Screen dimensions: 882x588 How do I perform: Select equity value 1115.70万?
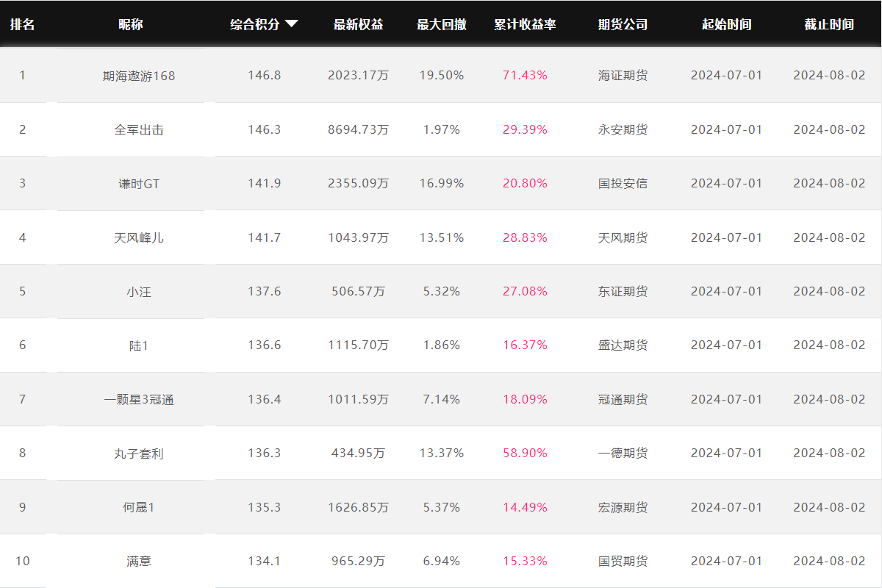(x=358, y=345)
